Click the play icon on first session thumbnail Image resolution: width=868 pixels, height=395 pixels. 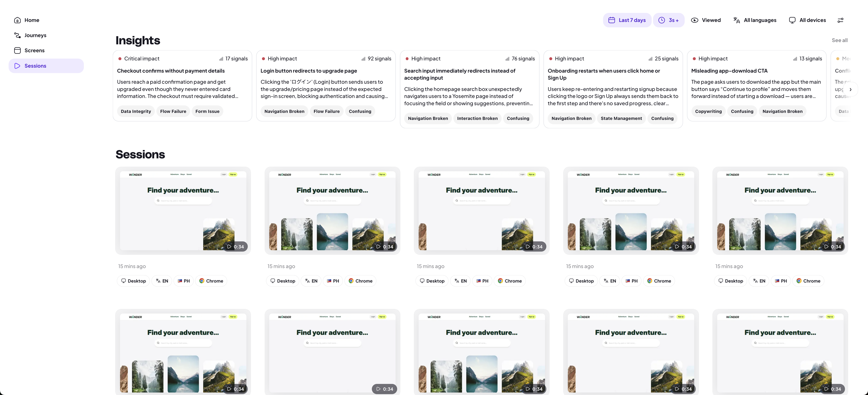(x=229, y=247)
